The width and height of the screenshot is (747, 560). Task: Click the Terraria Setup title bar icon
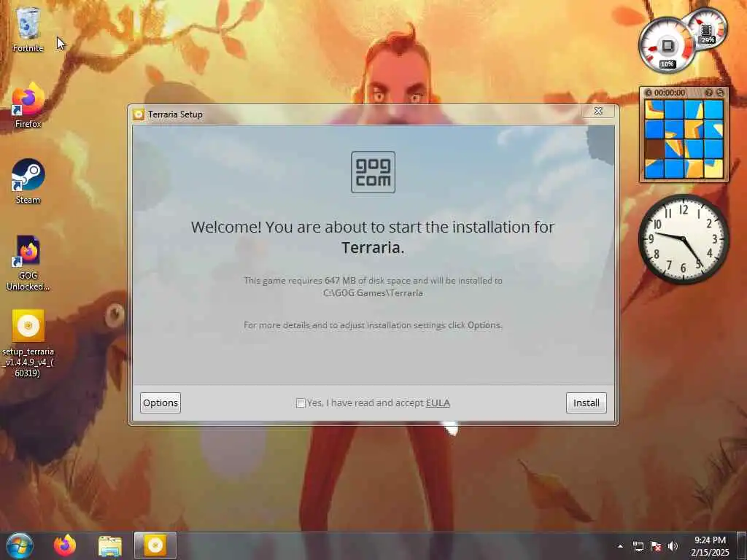click(139, 114)
